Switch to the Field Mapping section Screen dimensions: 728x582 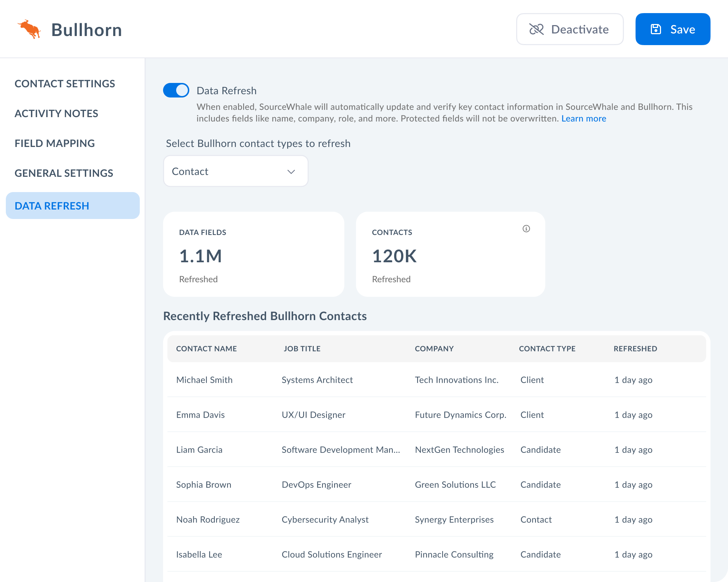point(55,143)
